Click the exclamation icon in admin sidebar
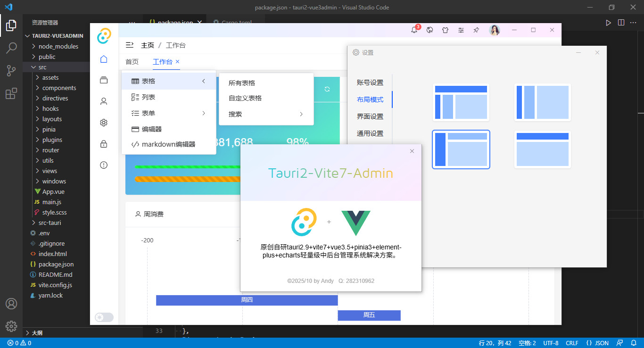Screen dimensions: 644x348 coord(104,165)
